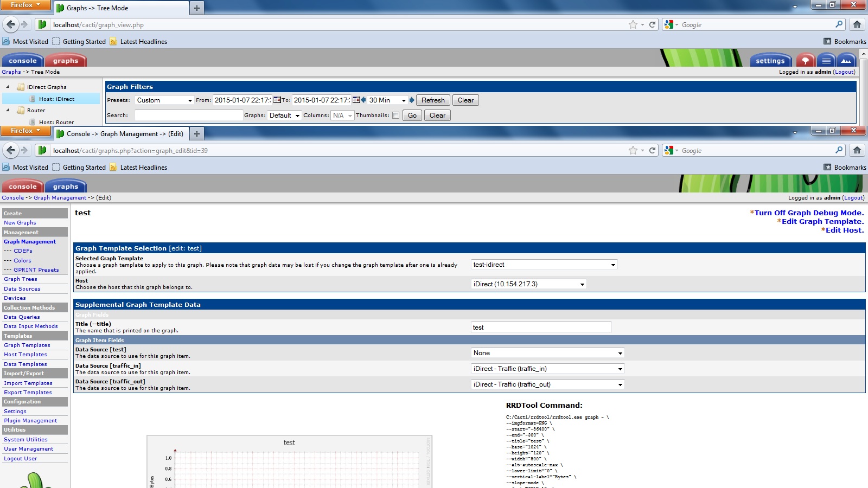Screen dimensions: 868x488
Task: Select console tab in Tree Mode window
Action: pyautogui.click(x=23, y=60)
